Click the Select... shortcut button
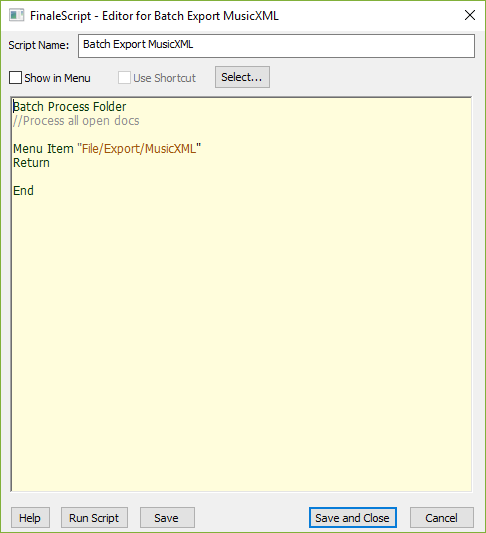486x533 pixels. tap(242, 77)
